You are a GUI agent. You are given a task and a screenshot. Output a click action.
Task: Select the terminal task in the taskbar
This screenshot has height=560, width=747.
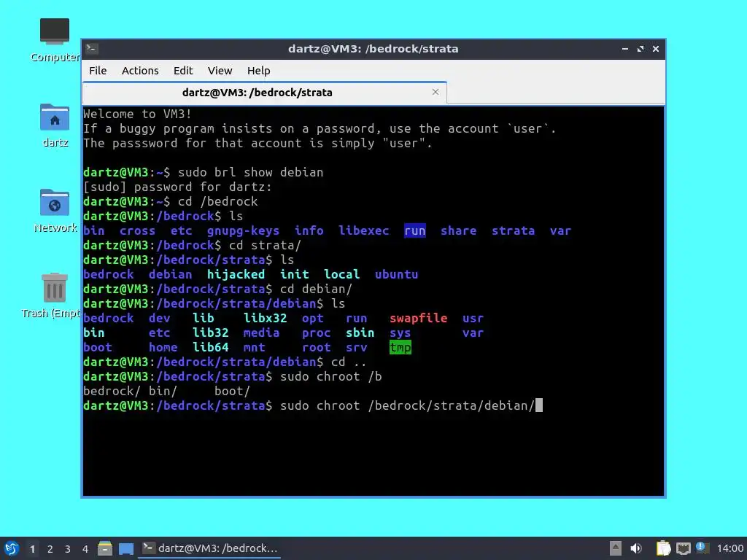tap(209, 548)
